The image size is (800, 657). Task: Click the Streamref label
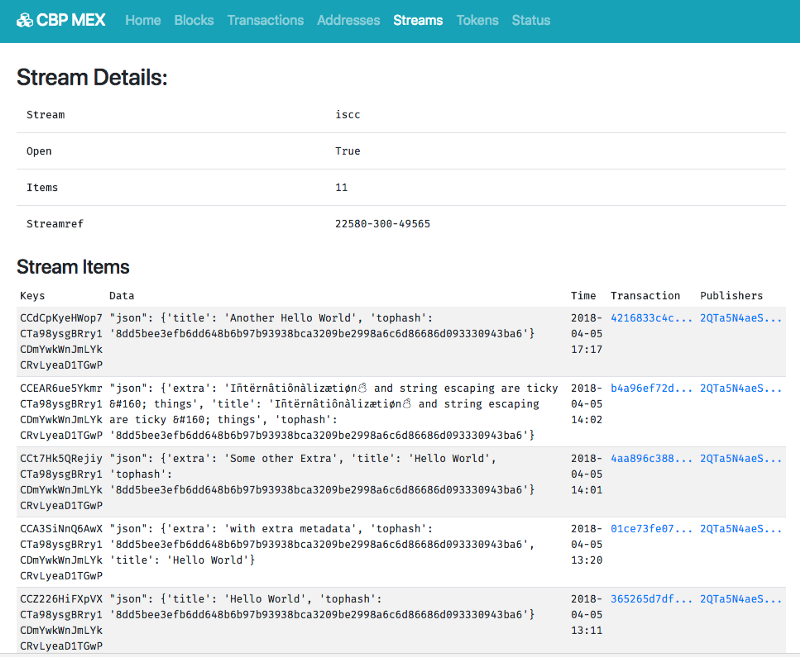[55, 223]
